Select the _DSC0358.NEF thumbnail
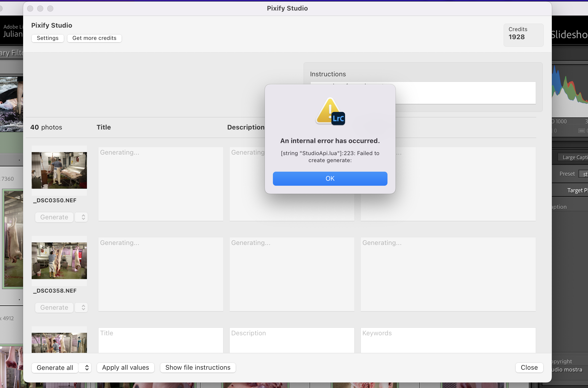 coord(59,261)
